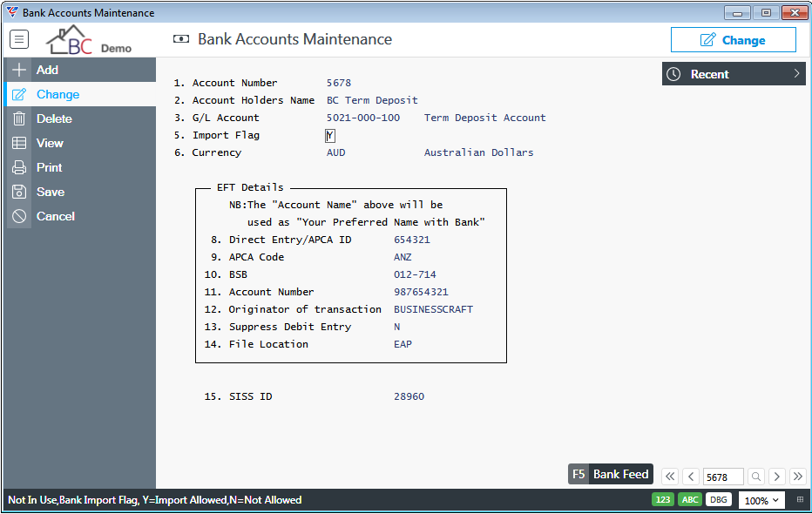Click the Import Flag Y input field

[x=330, y=136]
